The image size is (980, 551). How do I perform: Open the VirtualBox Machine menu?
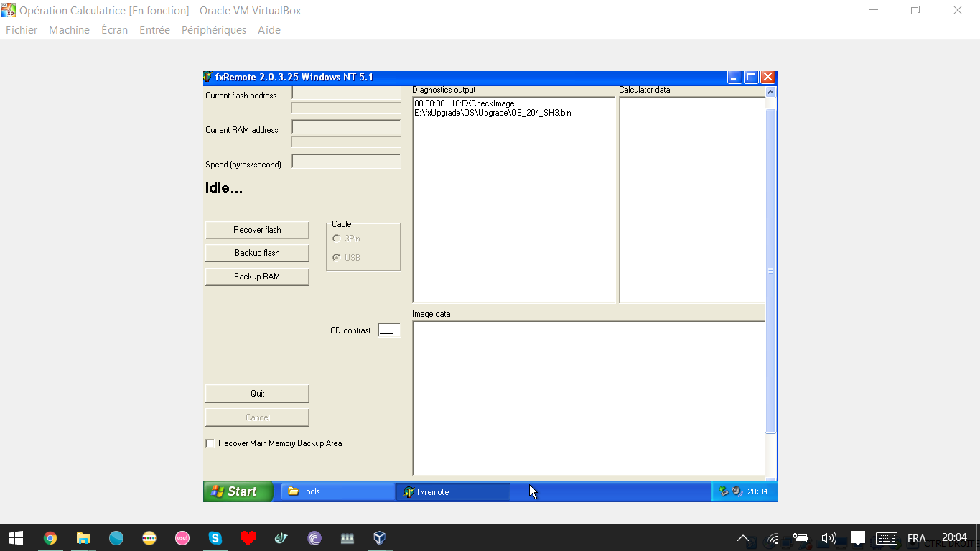point(69,30)
